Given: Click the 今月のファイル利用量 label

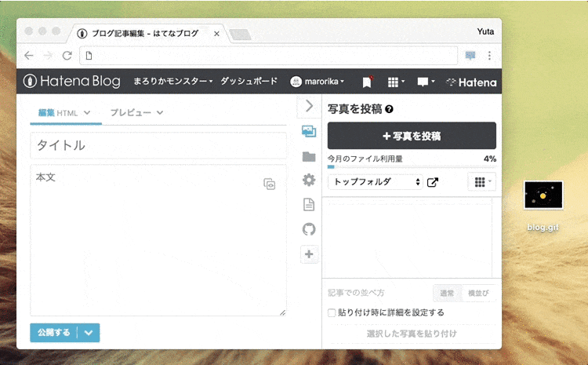Looking at the screenshot, I should (x=365, y=159).
